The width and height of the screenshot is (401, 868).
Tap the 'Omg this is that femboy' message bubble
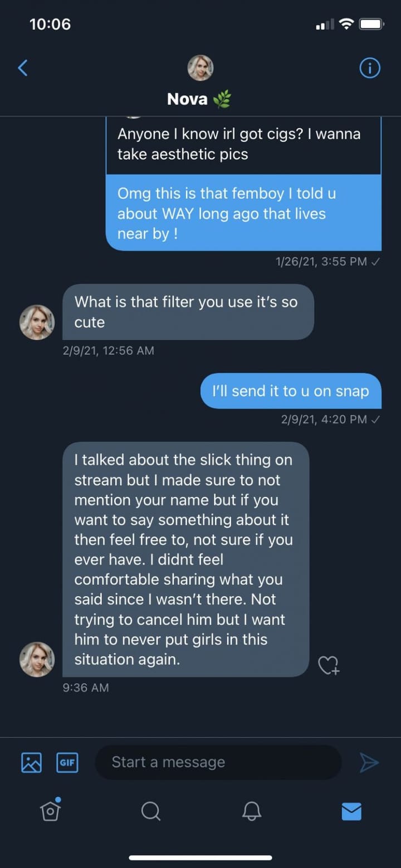tap(243, 213)
